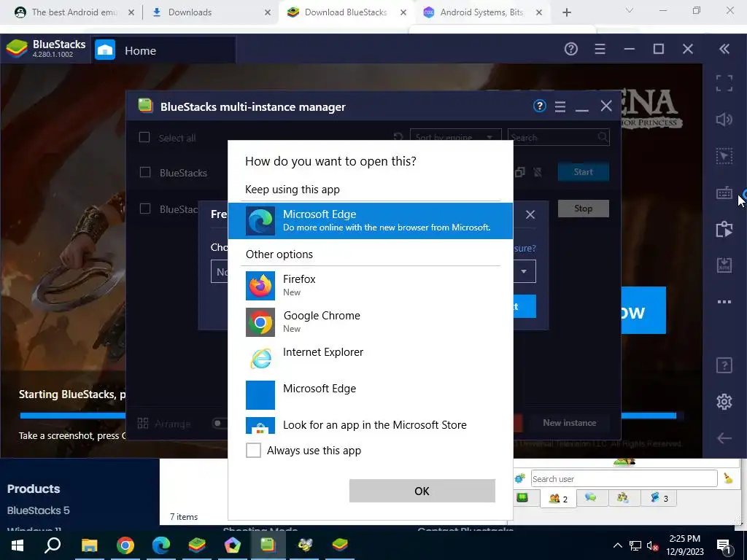Open Google Chrome from the taskbar
This screenshot has width=747, height=560.
(125, 545)
